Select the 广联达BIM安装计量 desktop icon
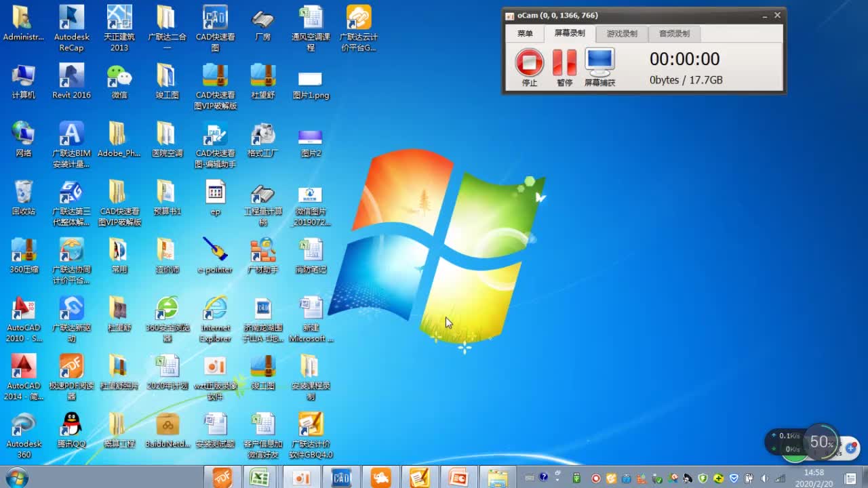This screenshot has width=868, height=488. [71, 145]
